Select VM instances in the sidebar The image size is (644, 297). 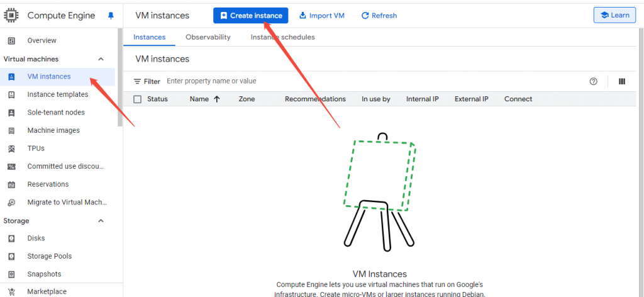[49, 76]
